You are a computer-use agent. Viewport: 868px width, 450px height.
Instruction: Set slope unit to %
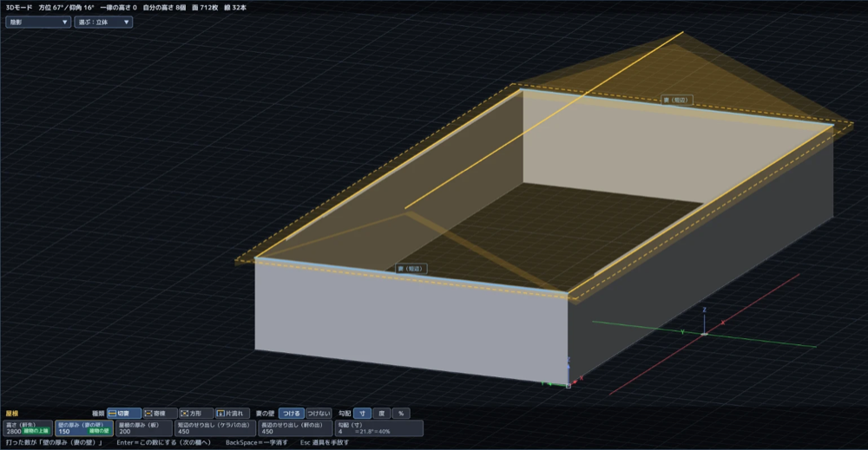click(401, 414)
